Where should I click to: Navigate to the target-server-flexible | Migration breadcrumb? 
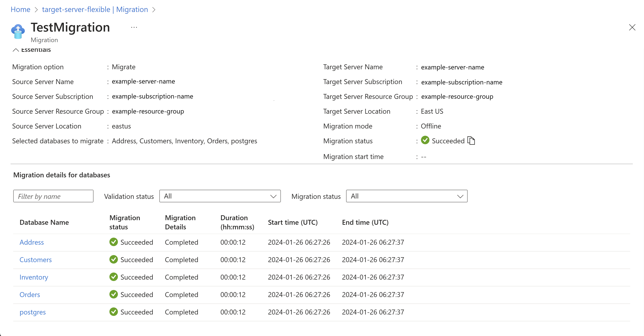(95, 10)
